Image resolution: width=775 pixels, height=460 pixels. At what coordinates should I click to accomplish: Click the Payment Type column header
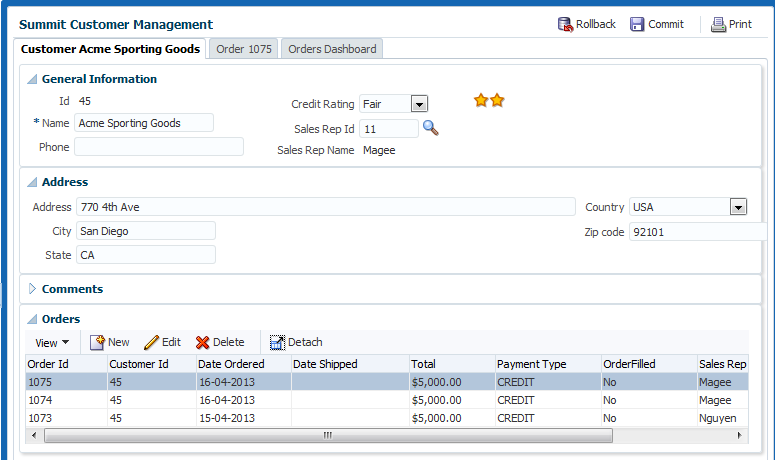[548, 364]
